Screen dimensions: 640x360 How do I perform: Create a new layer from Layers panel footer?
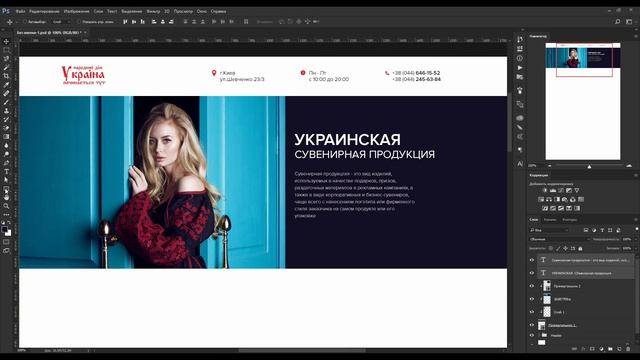point(619,349)
